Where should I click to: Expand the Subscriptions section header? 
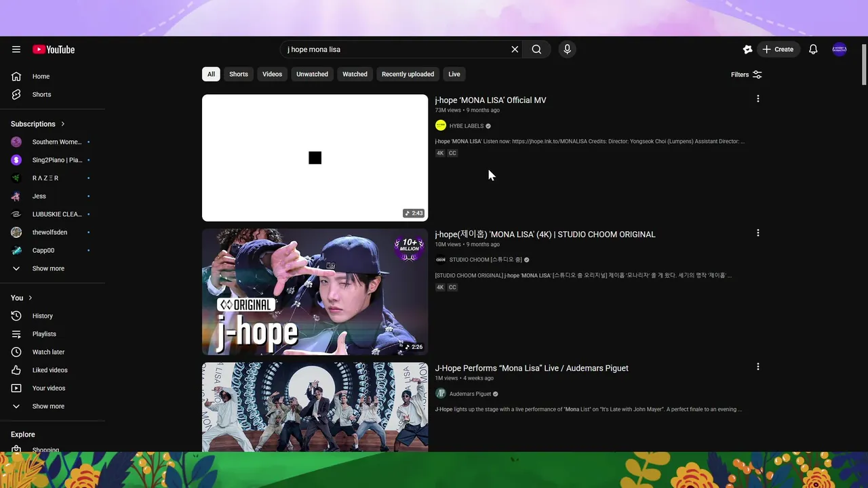[x=38, y=124]
